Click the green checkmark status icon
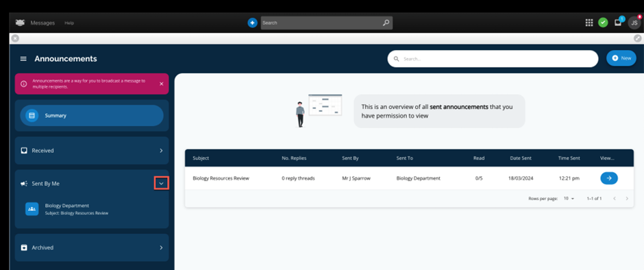This screenshot has width=644, height=270. pos(603,23)
